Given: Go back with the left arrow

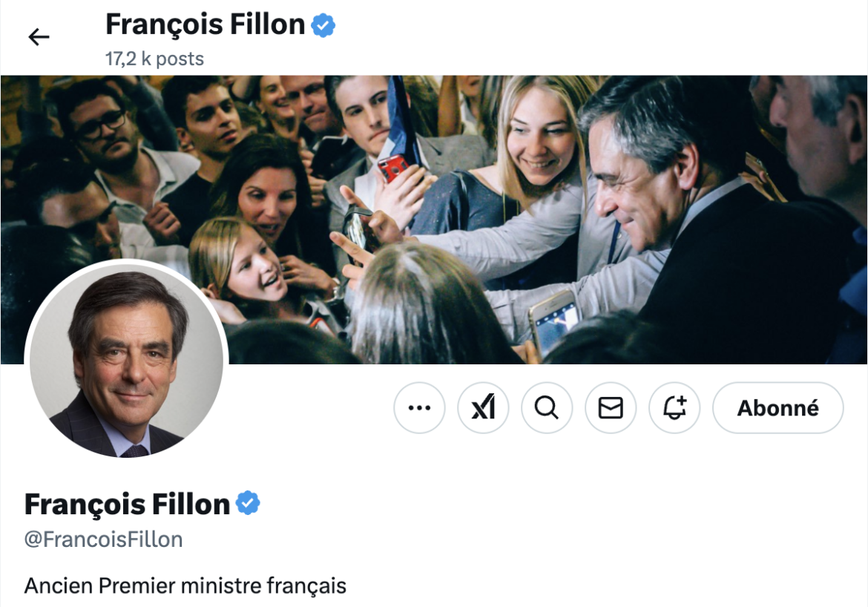Looking at the screenshot, I should 39,37.
